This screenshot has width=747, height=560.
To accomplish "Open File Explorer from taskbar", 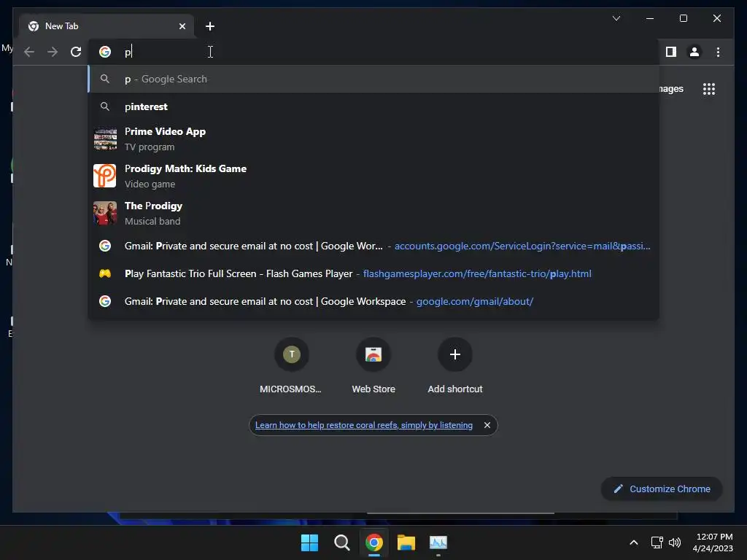I will 406,542.
